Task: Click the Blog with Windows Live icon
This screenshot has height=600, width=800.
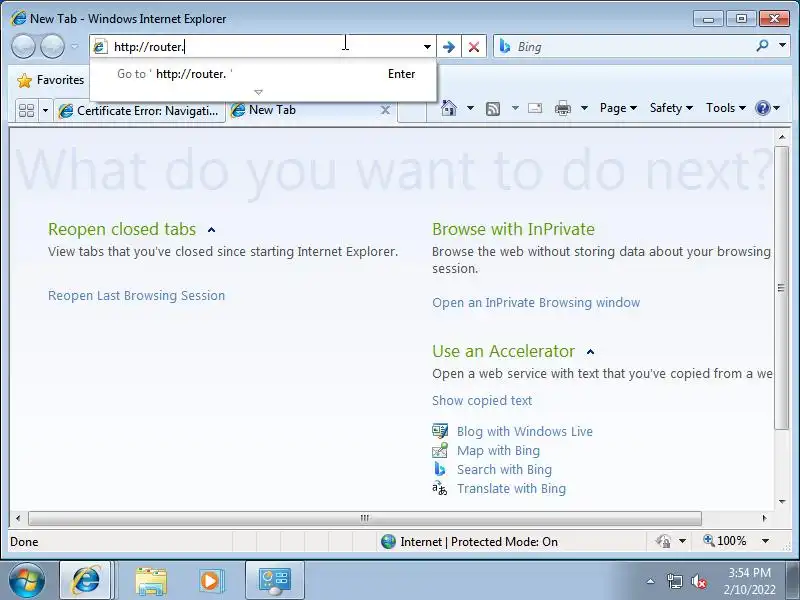Action: (440, 431)
